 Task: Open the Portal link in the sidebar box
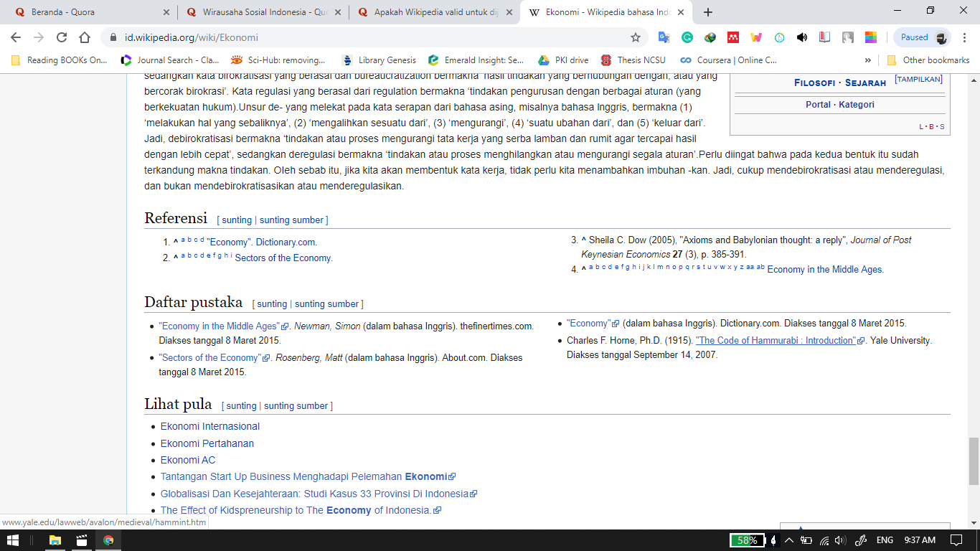tap(819, 105)
